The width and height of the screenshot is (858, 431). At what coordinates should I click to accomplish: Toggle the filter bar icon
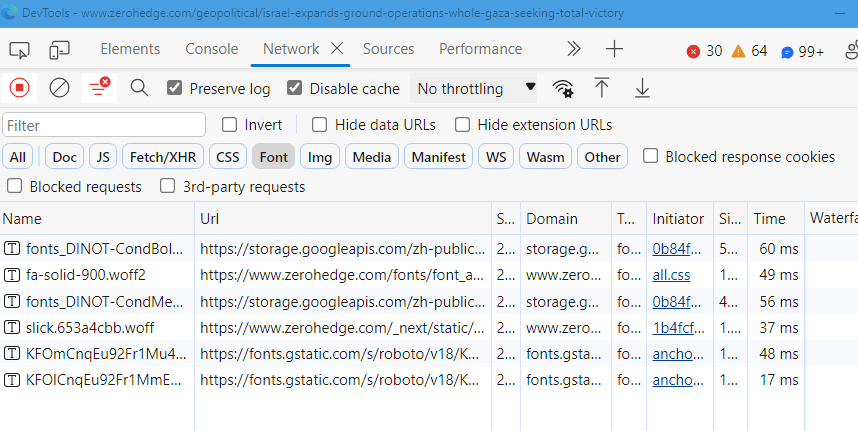pos(100,88)
